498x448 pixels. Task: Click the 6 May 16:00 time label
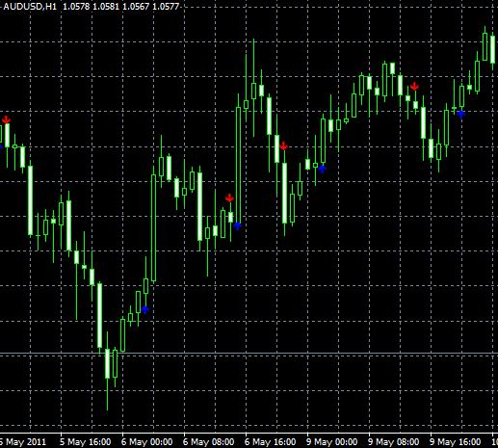[x=270, y=442]
